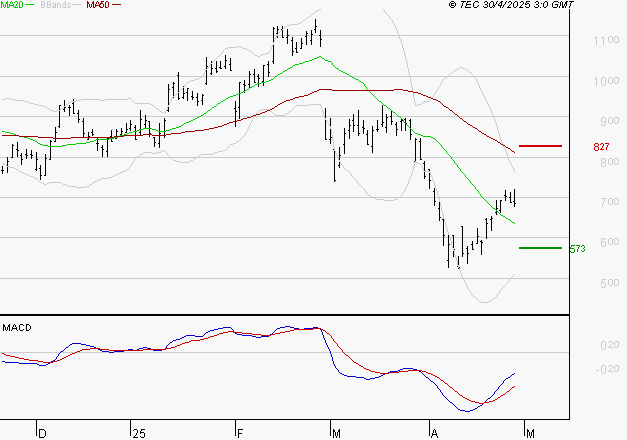Viewport: 627px width, 440px height.
Task: Click the 800 price axis label
Action: (609, 162)
